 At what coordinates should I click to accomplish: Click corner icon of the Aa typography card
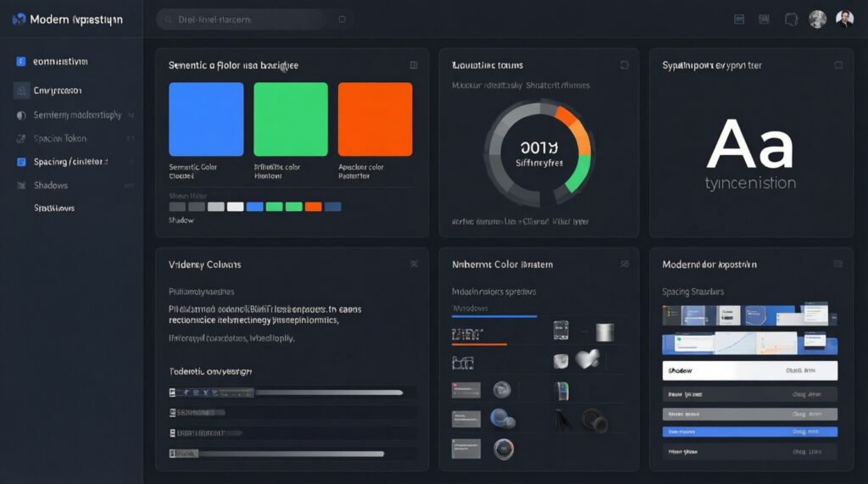click(x=838, y=65)
